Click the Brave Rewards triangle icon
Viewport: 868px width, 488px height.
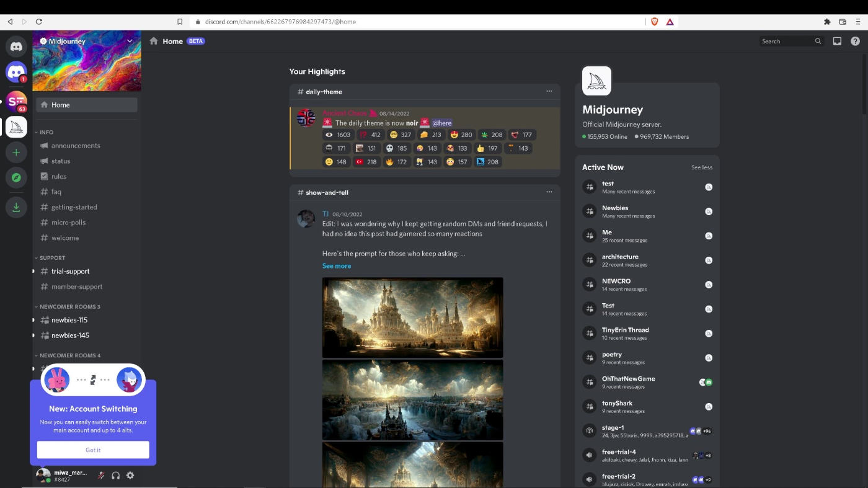point(670,22)
